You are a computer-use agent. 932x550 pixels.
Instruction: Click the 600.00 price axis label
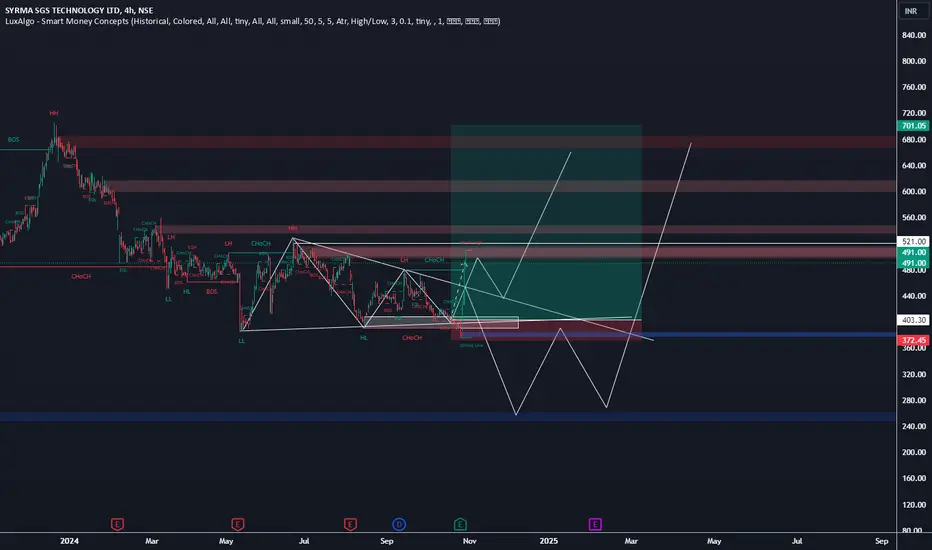point(914,191)
